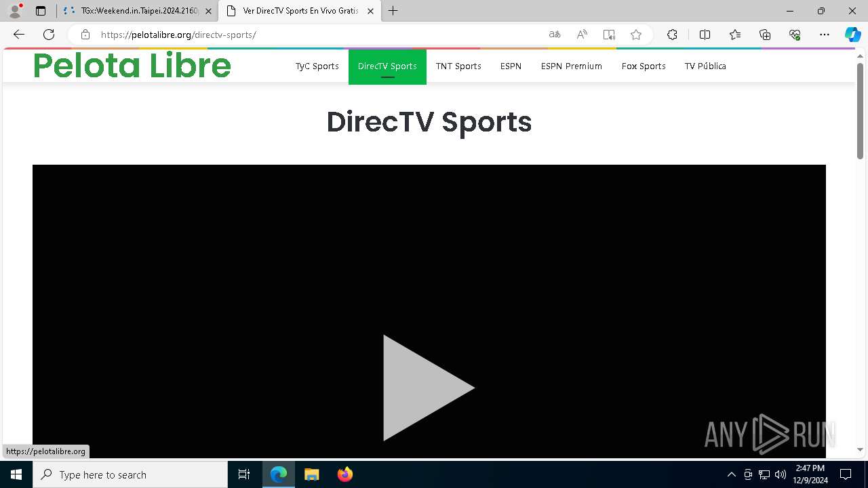
Task: Open the volume control
Action: (781, 474)
